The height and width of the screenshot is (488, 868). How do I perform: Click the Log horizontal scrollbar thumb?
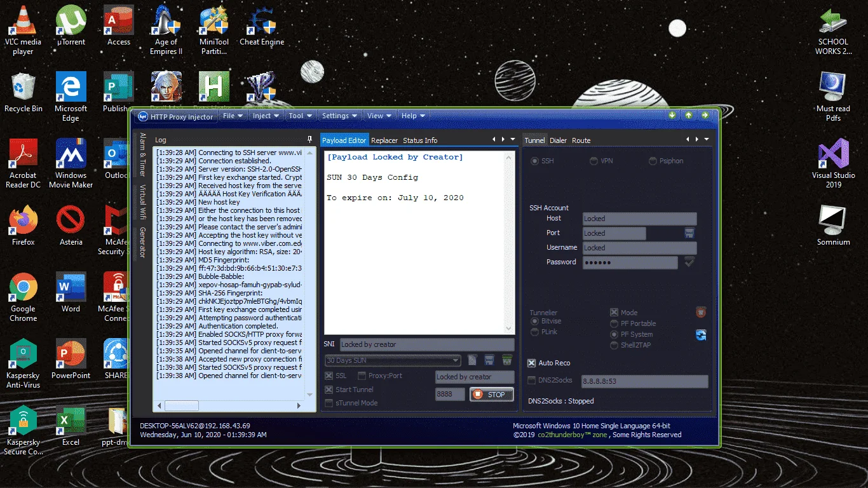click(x=182, y=405)
